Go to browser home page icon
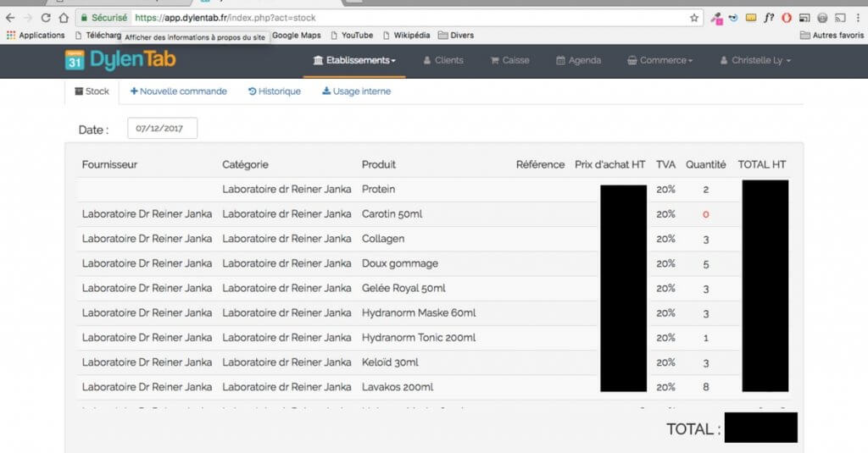The width and height of the screenshot is (868, 453). [x=64, y=17]
